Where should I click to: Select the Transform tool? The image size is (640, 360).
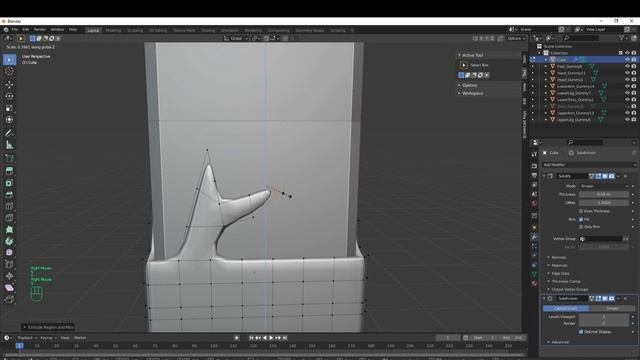[9, 120]
